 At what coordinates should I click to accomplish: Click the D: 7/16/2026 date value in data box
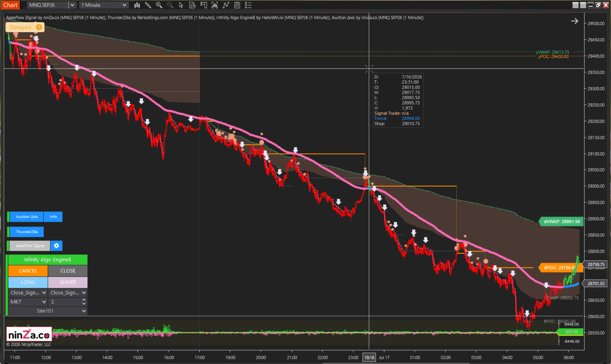pyautogui.click(x=412, y=77)
